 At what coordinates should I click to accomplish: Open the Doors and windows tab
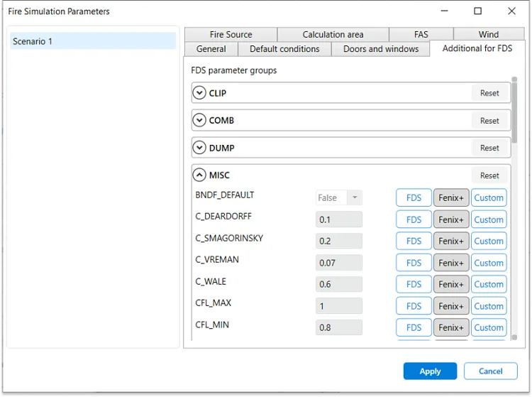pos(381,49)
